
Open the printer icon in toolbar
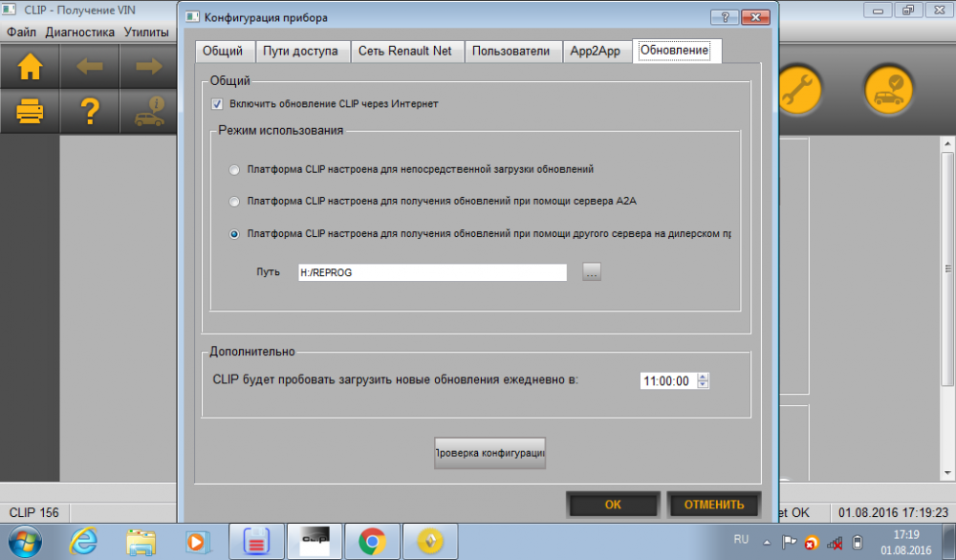30,112
